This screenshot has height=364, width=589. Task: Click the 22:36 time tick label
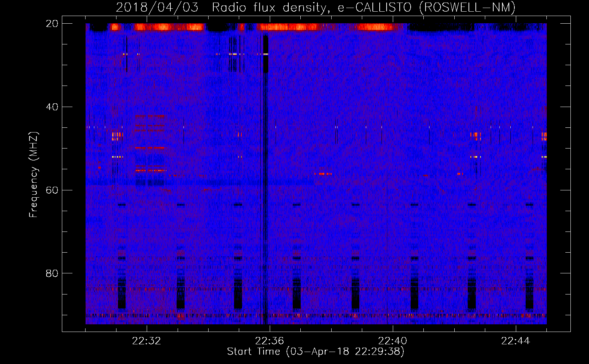(x=269, y=341)
